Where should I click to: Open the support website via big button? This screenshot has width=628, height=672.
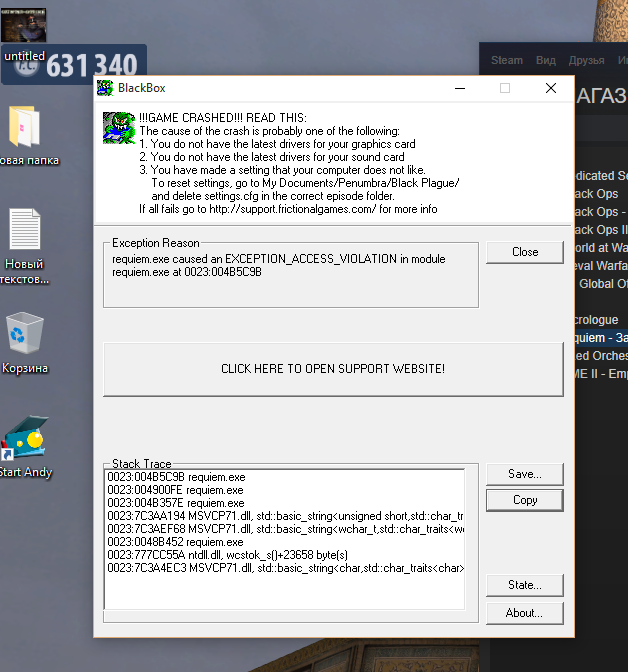[333, 369]
